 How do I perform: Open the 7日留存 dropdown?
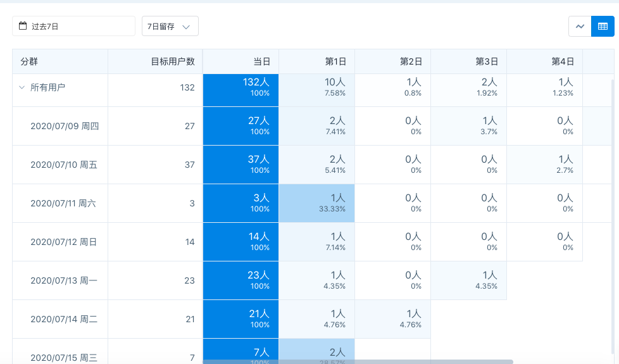170,26
